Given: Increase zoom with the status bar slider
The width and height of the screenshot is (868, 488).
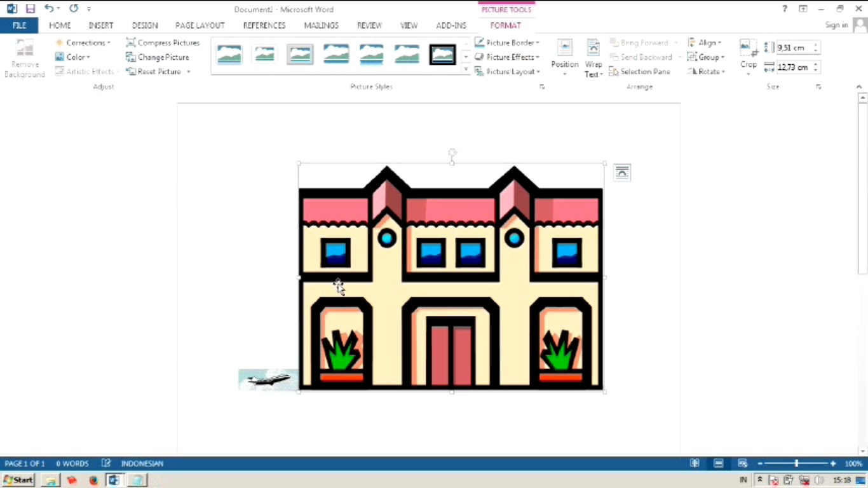Looking at the screenshot, I should pyautogui.click(x=832, y=463).
